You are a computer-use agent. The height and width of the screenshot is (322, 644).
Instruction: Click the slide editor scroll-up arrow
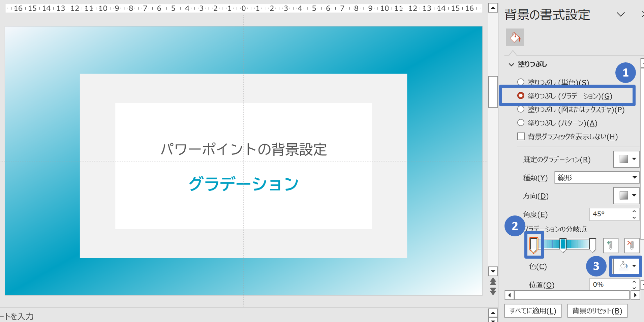493,7
